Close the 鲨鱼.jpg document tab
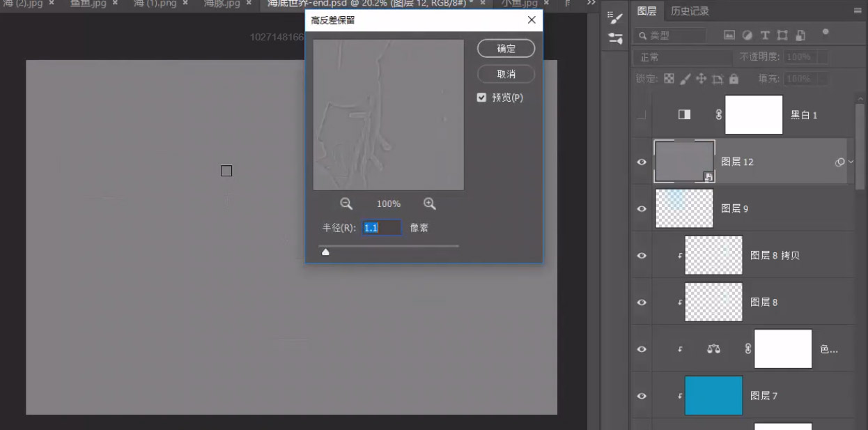The image size is (868, 430). tap(115, 3)
